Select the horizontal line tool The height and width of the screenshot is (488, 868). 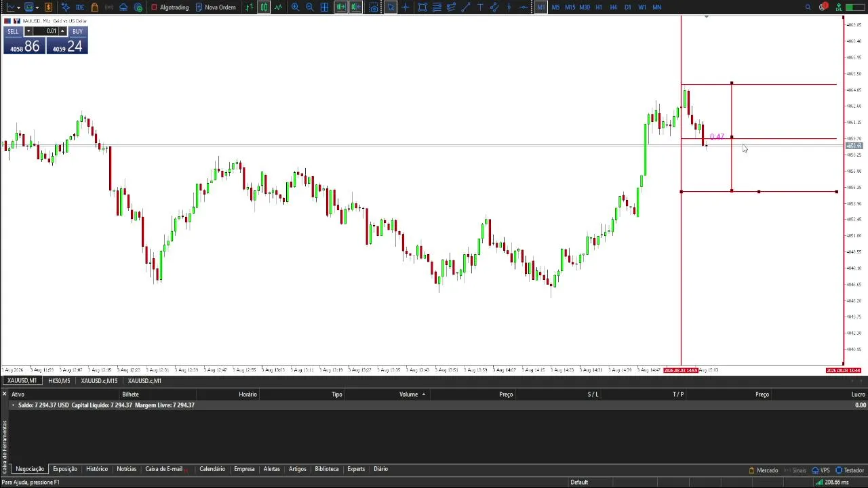pyautogui.click(x=524, y=7)
